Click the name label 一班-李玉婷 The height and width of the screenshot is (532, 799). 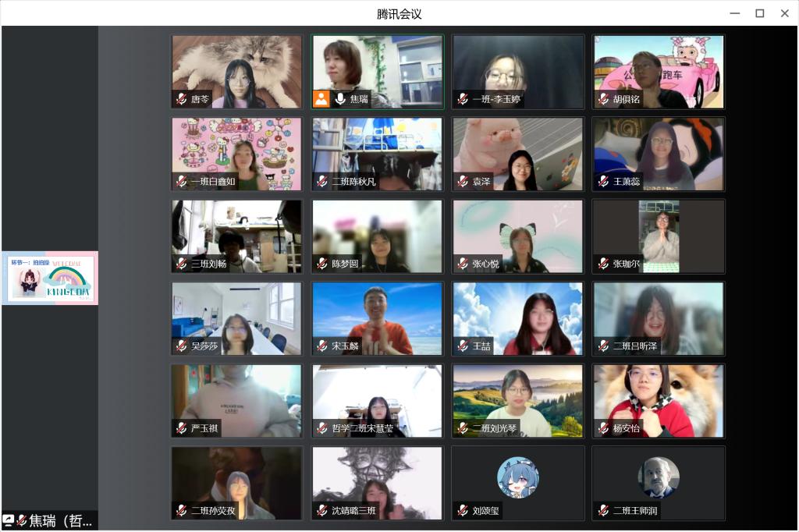coord(497,100)
